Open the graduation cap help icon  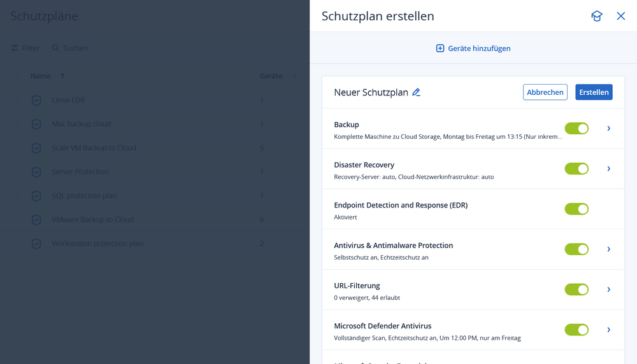[x=596, y=17]
